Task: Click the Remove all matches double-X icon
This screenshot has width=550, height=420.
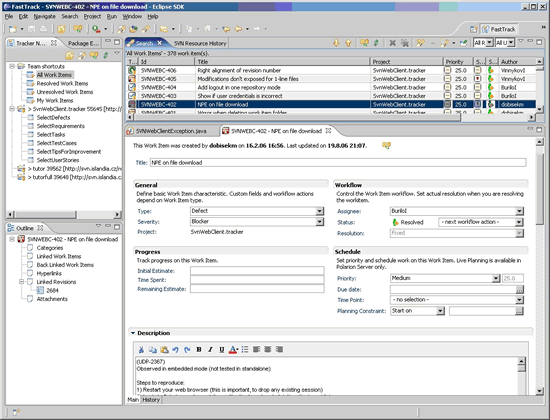Action: [x=405, y=43]
